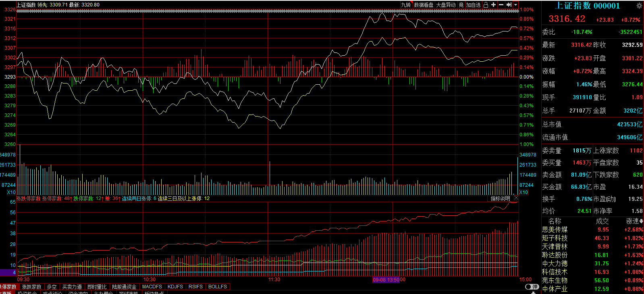
Task: Open 指标说明 indicator description
Action: tap(500, 198)
